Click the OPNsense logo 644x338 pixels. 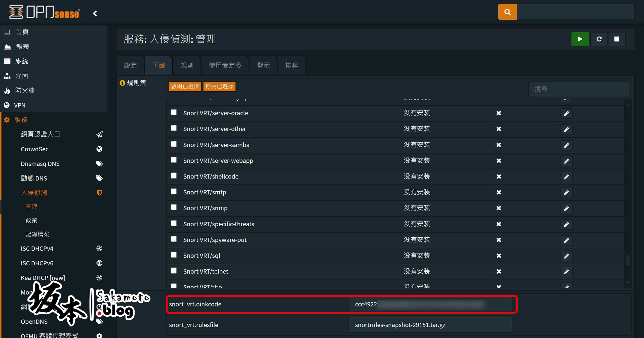[x=45, y=12]
